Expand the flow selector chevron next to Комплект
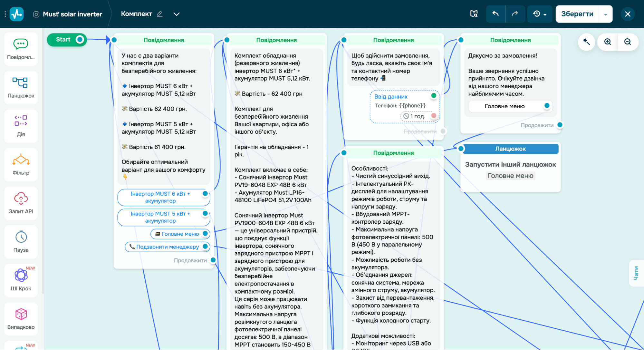This screenshot has width=644, height=350. [x=177, y=14]
